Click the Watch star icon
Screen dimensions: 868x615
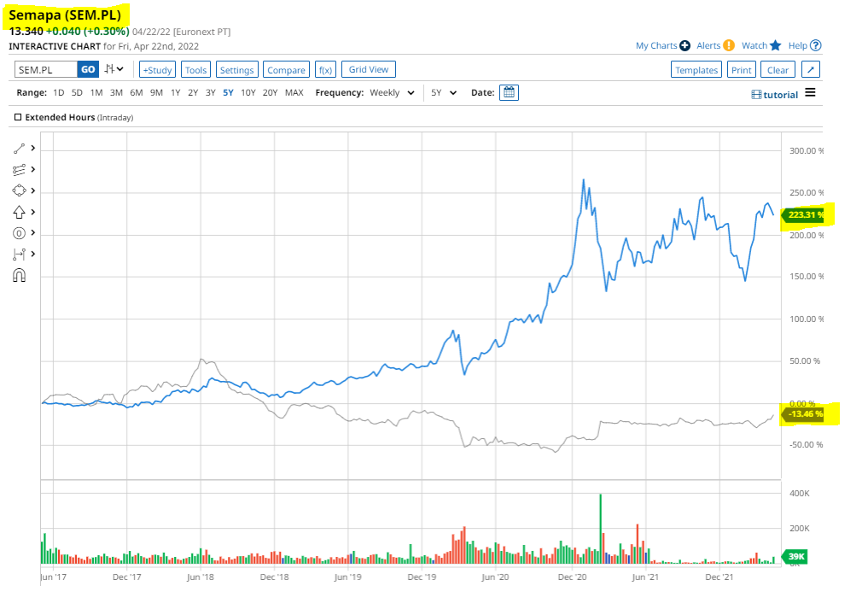775,45
